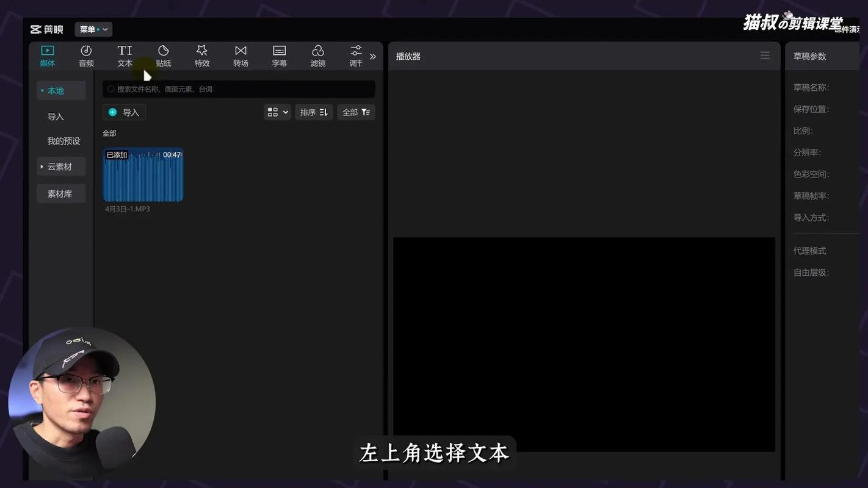Viewport: 868px width, 488px height.
Task: Open the 转场 transitions panel
Action: (241, 56)
